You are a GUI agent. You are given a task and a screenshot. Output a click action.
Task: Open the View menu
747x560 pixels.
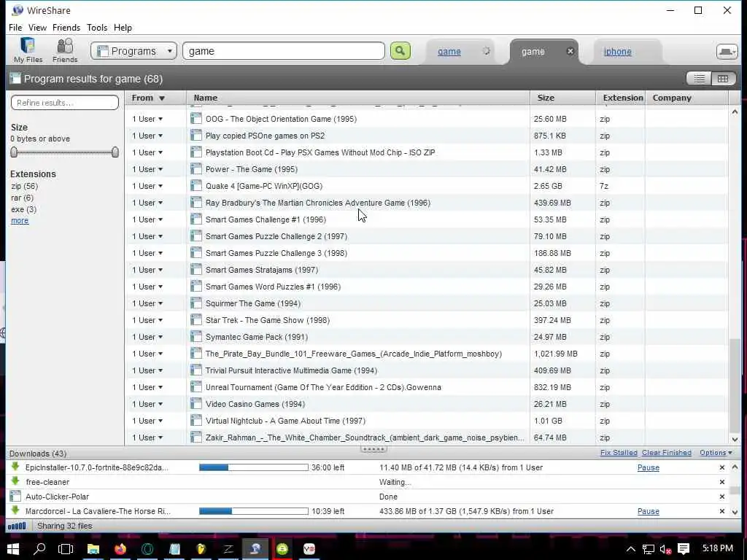point(37,28)
